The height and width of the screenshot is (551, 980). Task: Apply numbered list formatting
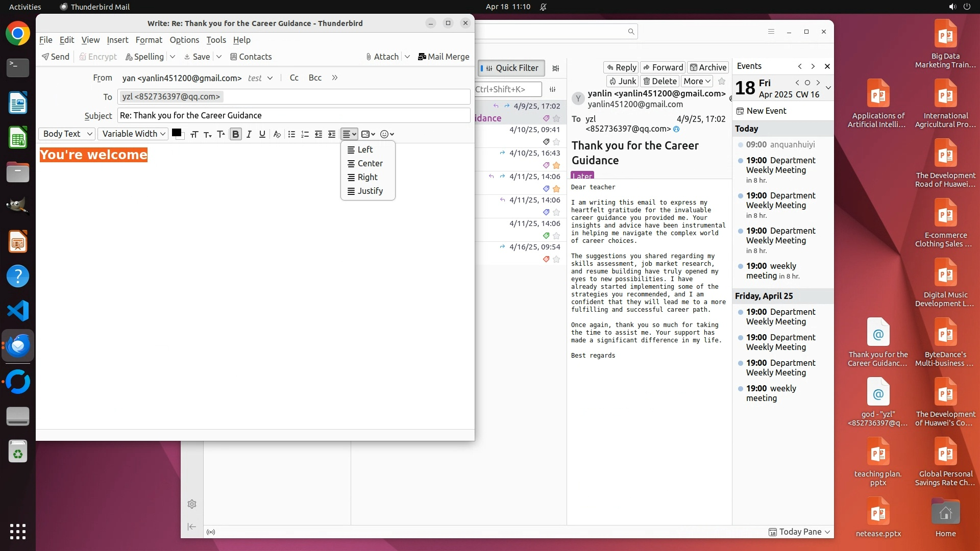point(305,134)
